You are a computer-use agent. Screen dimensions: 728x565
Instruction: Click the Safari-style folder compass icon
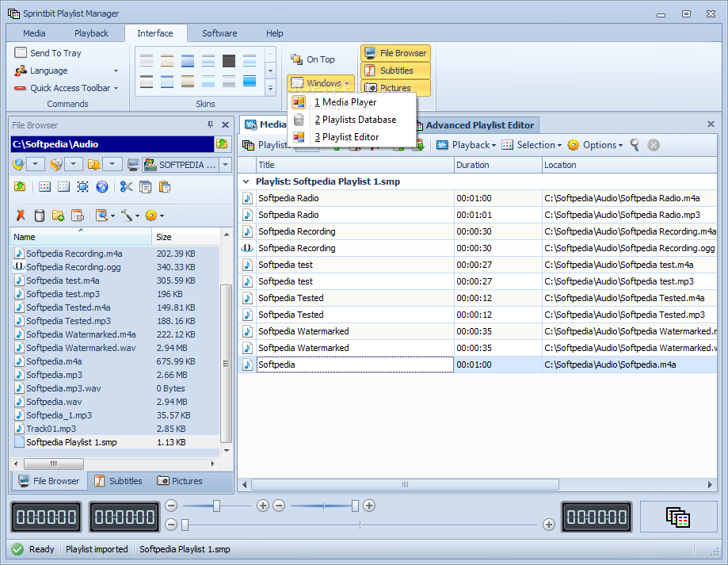(18, 165)
